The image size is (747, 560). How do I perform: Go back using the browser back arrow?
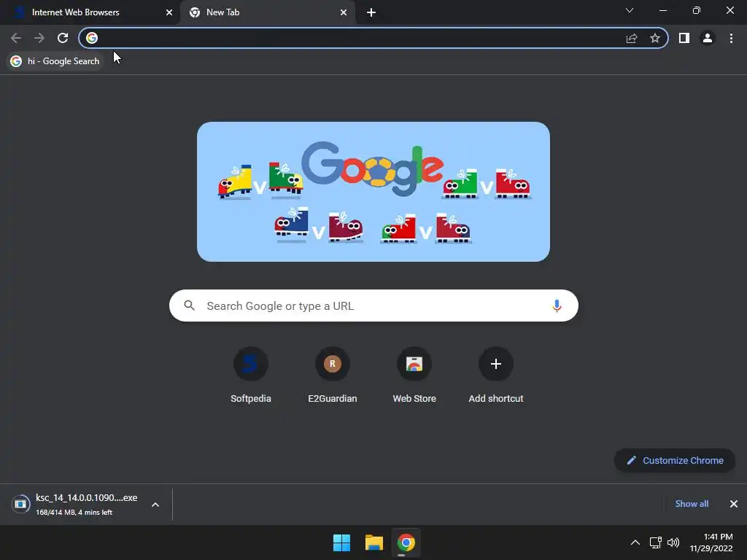16,38
